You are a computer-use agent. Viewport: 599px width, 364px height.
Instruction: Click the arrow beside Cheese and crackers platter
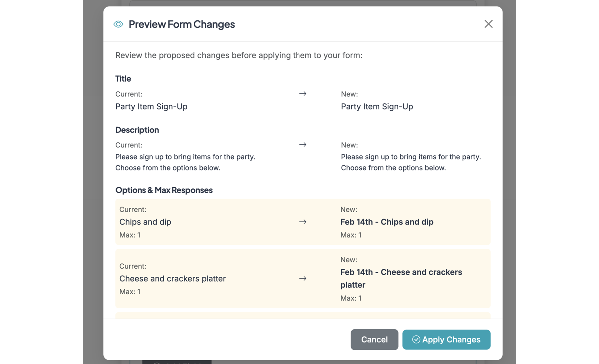[303, 279]
